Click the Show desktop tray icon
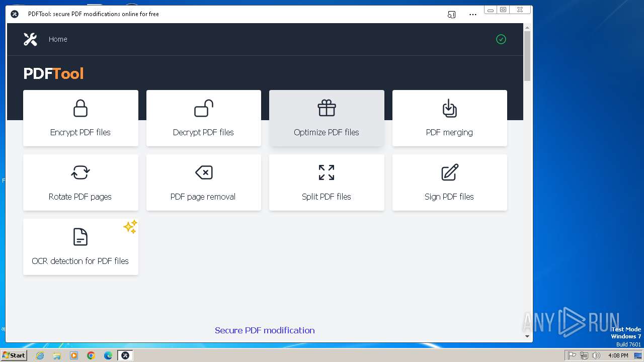This screenshot has height=362, width=644. coord(638,355)
